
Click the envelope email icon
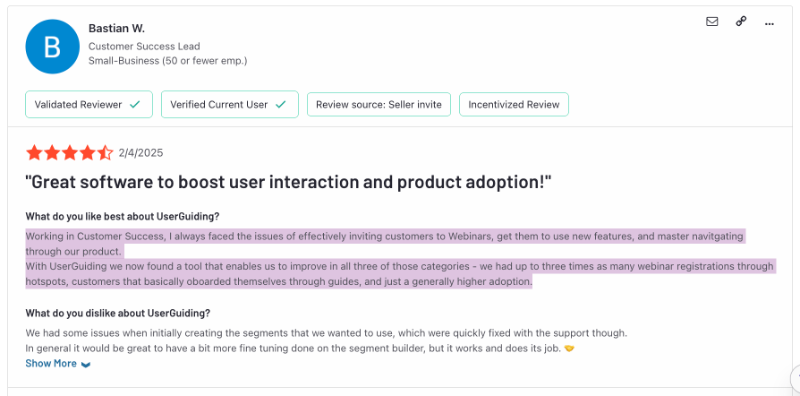[712, 21]
